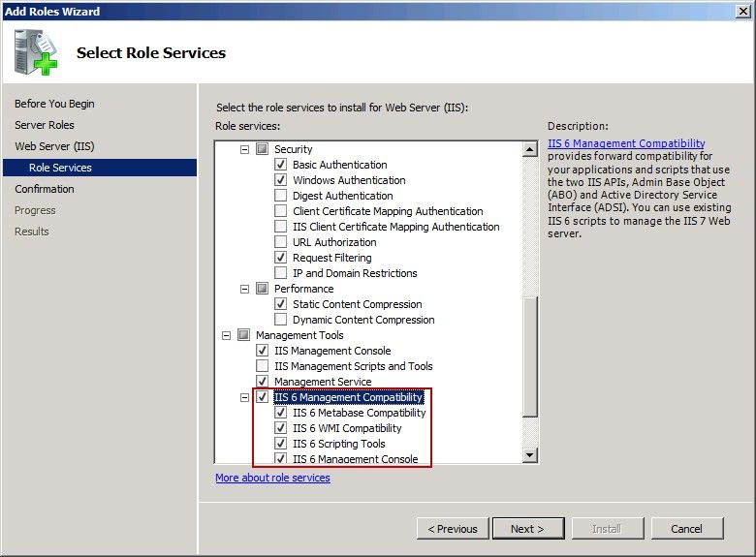Uncheck Static Content Compression

tap(281, 304)
